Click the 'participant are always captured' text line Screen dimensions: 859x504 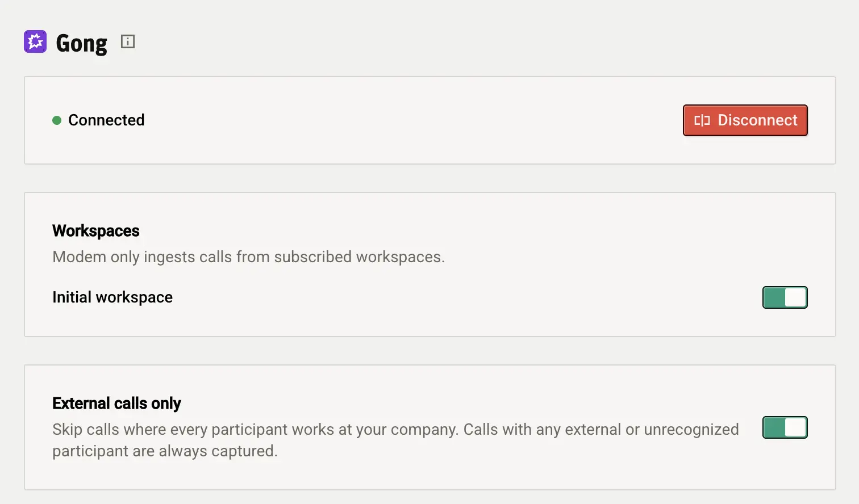click(165, 451)
